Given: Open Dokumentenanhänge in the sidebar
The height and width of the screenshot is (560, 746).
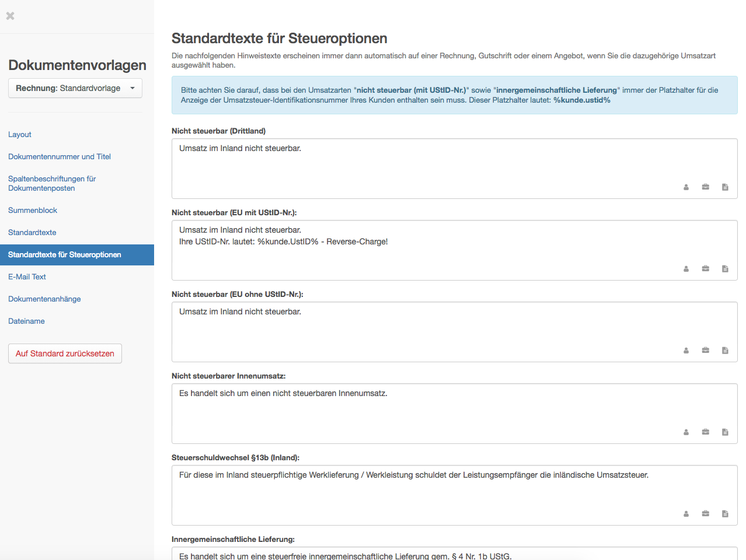Looking at the screenshot, I should [44, 299].
